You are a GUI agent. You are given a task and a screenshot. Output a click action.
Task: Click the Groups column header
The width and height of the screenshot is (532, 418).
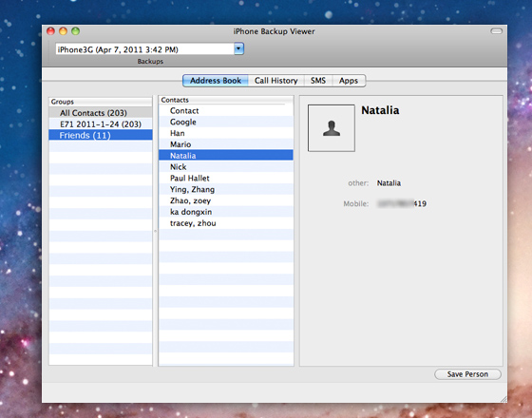[x=101, y=102]
